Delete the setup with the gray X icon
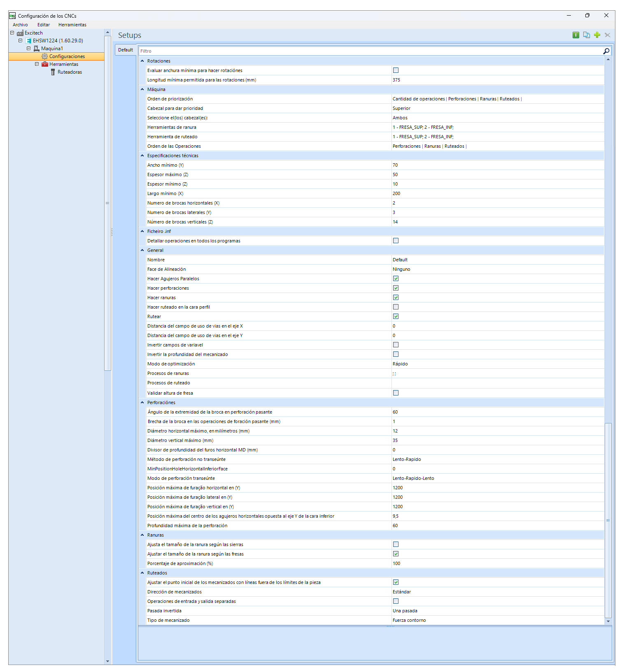The width and height of the screenshot is (622, 672). [608, 35]
